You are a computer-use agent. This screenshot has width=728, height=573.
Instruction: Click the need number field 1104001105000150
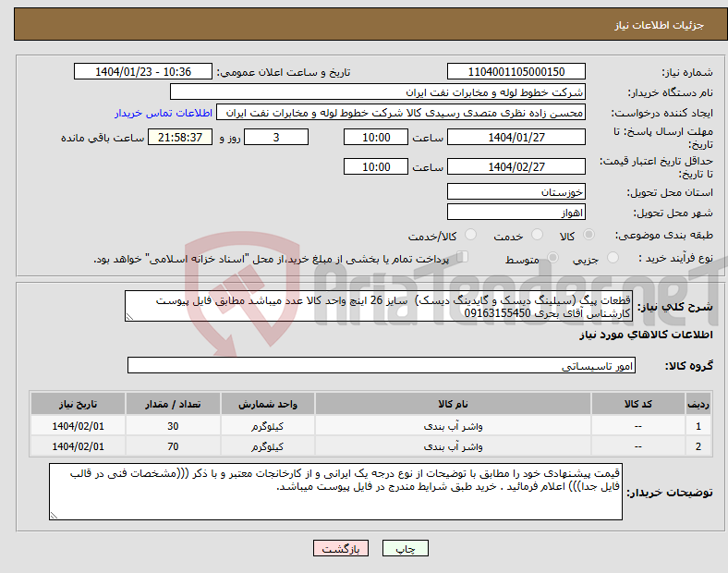(516, 71)
